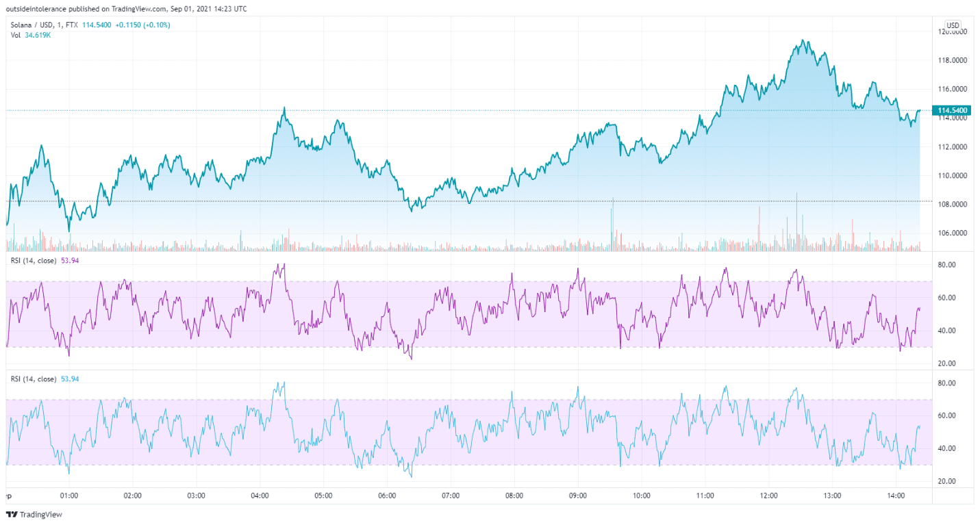Click the 108.0000 price axis label
The height and width of the screenshot is (525, 980).
click(x=953, y=204)
